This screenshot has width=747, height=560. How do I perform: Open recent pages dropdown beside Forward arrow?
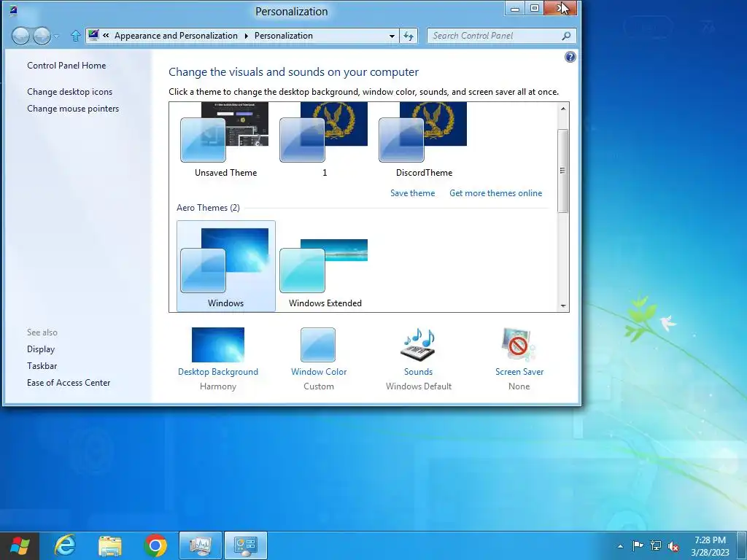click(x=56, y=36)
